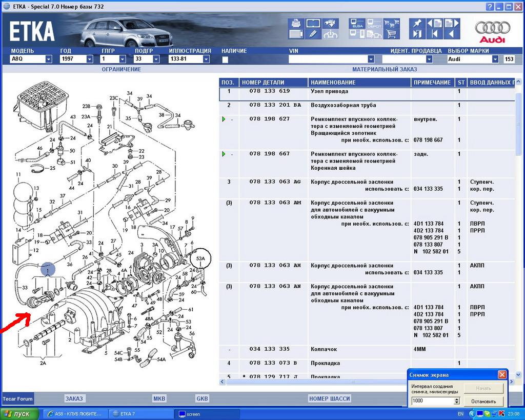Click the printer icon in the toolbar
Viewport: 525px width, 420px height.
point(296,24)
